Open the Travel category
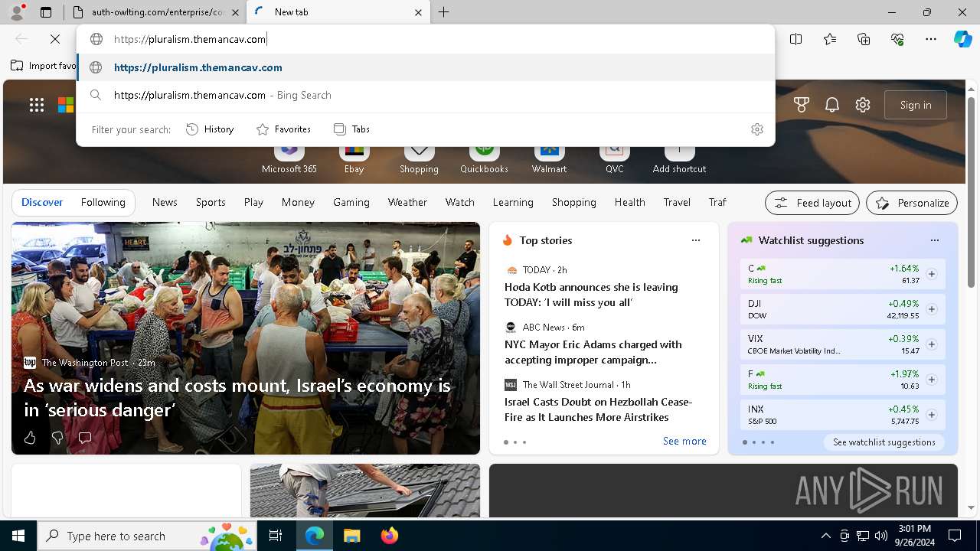This screenshot has height=551, width=980. (677, 202)
